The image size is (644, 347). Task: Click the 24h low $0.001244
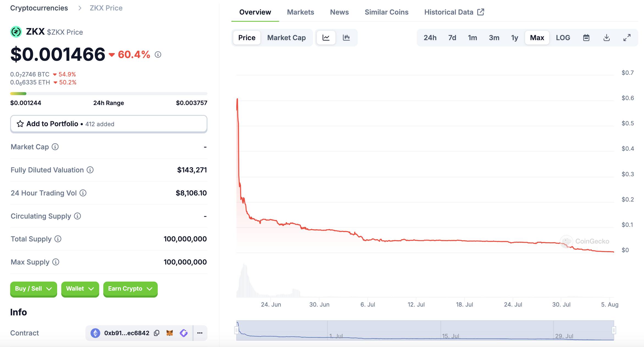coord(26,103)
